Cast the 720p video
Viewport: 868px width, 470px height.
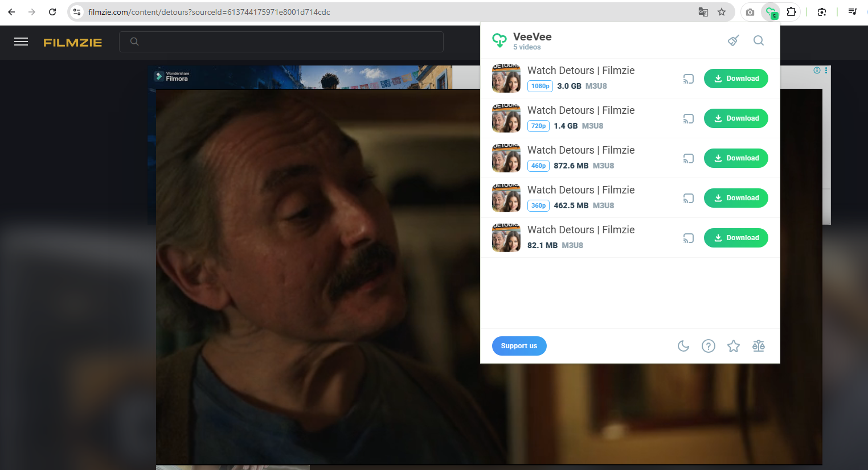coord(689,119)
